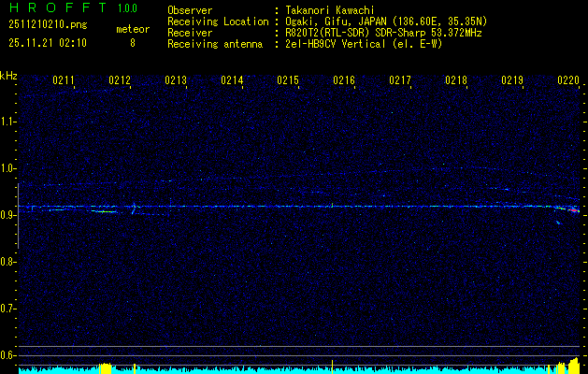588x374 pixels.
Task: Click the kHz axis unit label
Action: 8,76
